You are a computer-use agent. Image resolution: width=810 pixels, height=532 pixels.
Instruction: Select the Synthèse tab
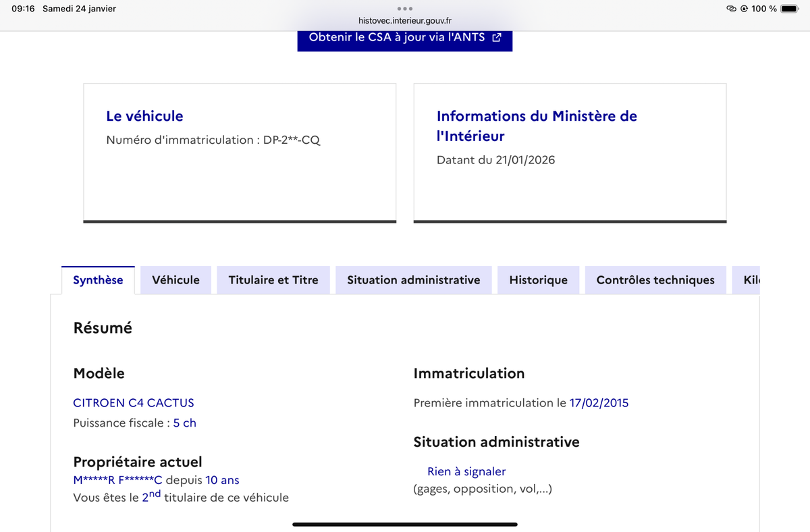click(x=98, y=280)
